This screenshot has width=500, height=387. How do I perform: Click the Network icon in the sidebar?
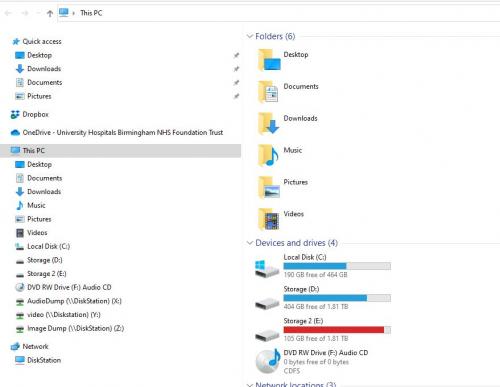pyautogui.click(x=15, y=347)
